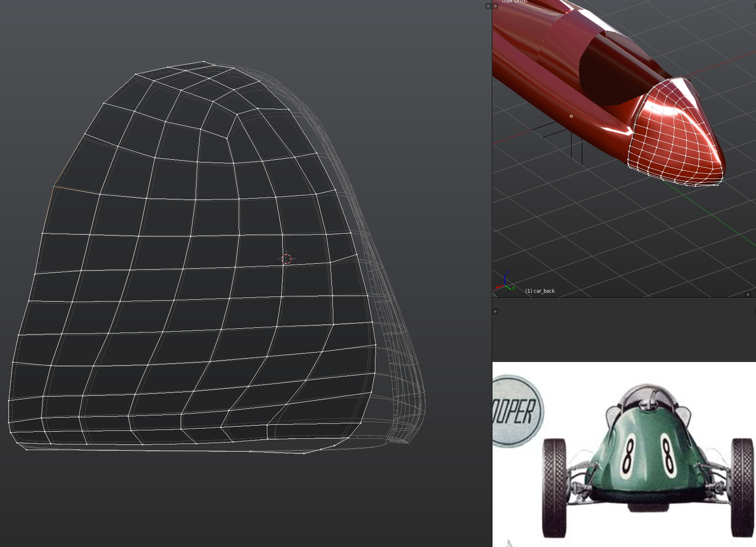Click the Cooper badge in the reference image
The height and width of the screenshot is (547, 756).
pos(518,411)
